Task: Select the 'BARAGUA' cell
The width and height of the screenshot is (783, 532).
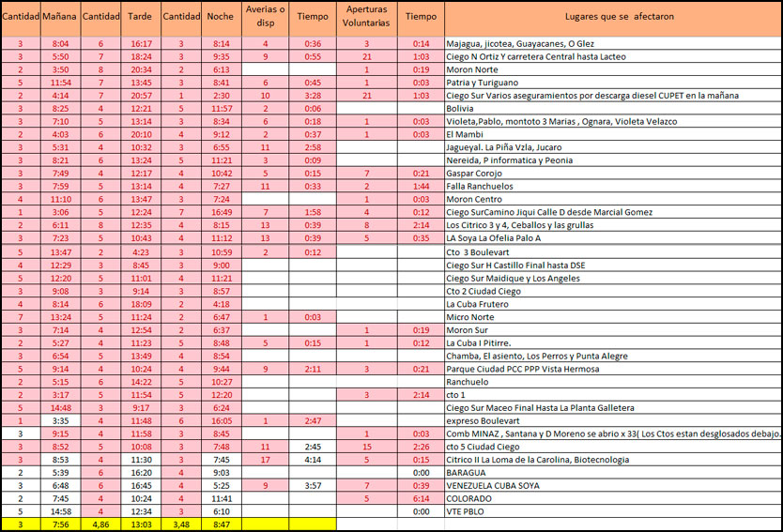Action: (x=613, y=473)
